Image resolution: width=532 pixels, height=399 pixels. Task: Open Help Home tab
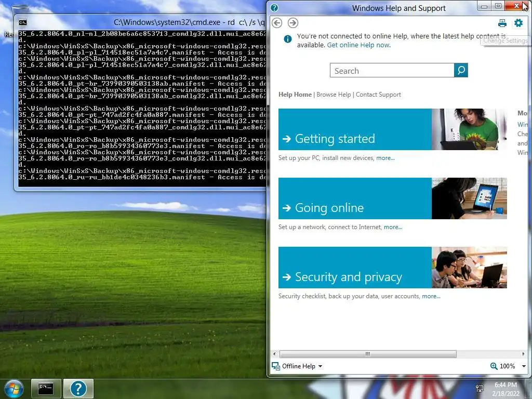295,95
